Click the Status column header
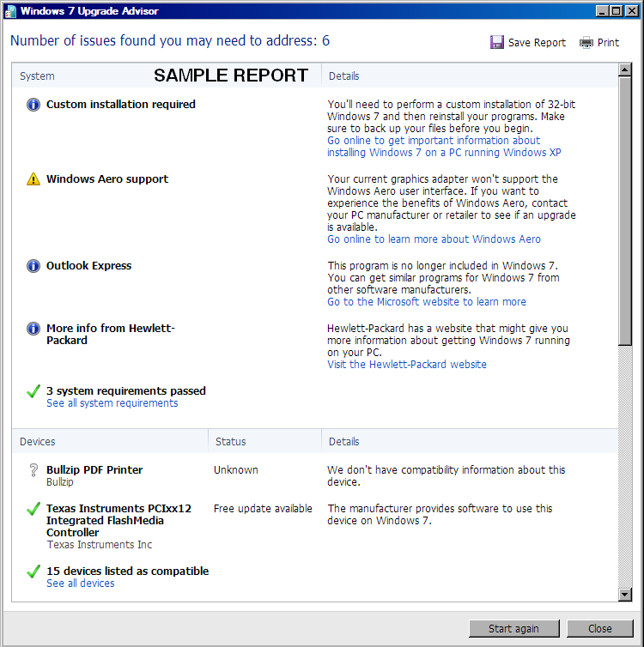Screen dimensions: 644x647 (231, 442)
